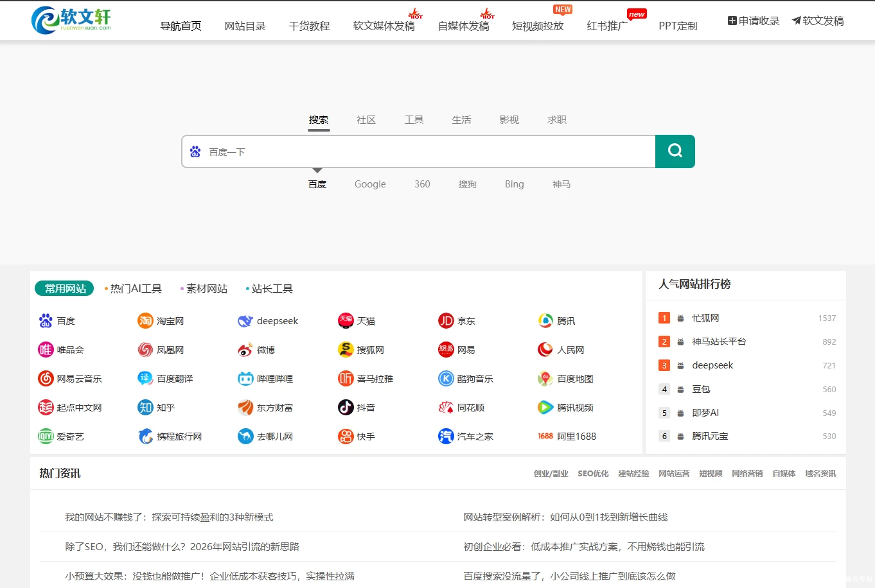Image resolution: width=875 pixels, height=588 pixels.
Task: Click the 酷狗音乐 icon
Action: (446, 378)
